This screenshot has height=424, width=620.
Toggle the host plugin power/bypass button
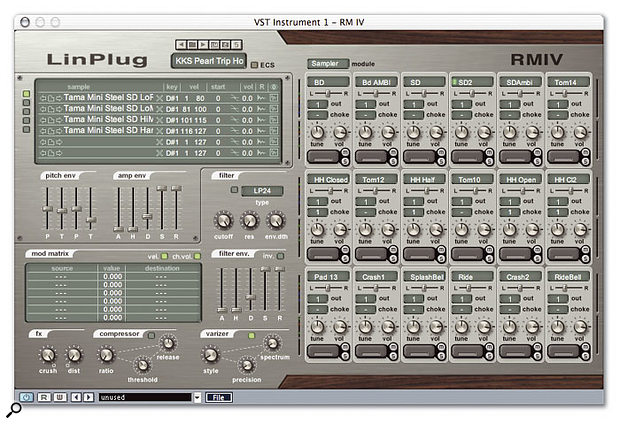[x=26, y=397]
